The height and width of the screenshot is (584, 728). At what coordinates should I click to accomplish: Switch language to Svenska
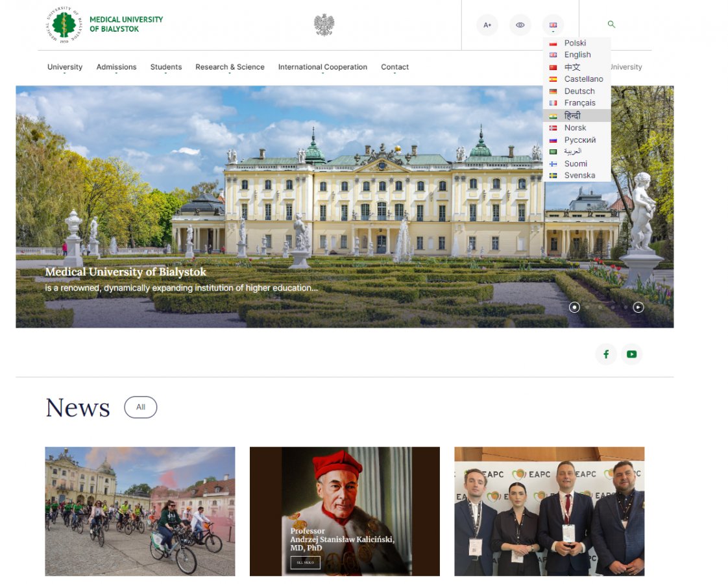click(579, 176)
